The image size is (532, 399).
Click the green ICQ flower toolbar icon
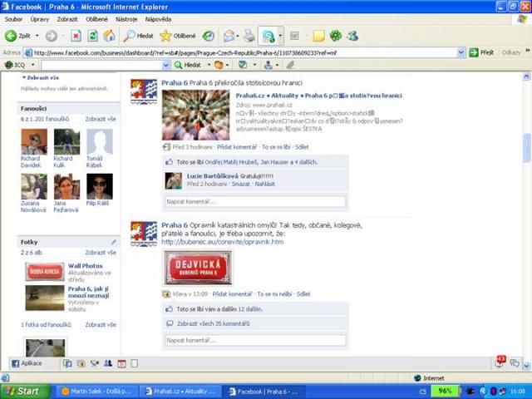point(336,36)
